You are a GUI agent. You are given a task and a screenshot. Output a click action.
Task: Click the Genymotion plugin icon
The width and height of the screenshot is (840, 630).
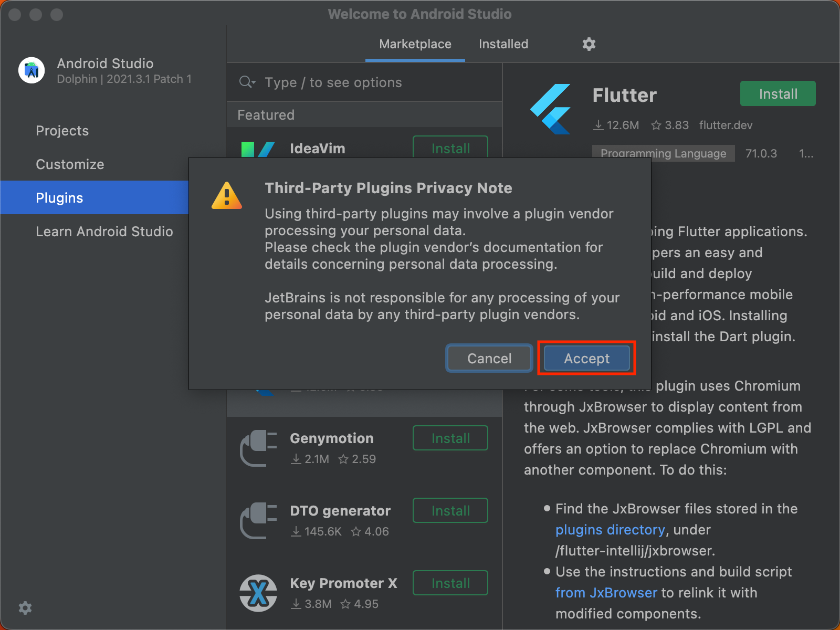point(258,448)
